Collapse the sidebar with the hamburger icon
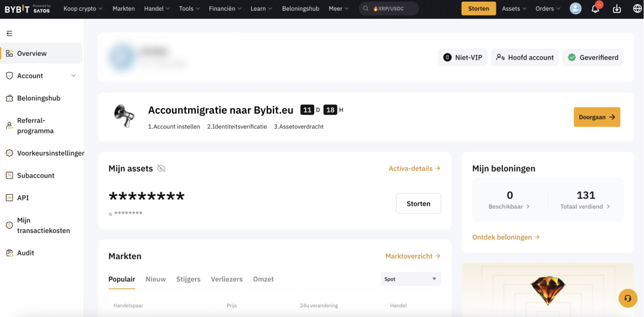The image size is (644, 317). click(x=10, y=33)
